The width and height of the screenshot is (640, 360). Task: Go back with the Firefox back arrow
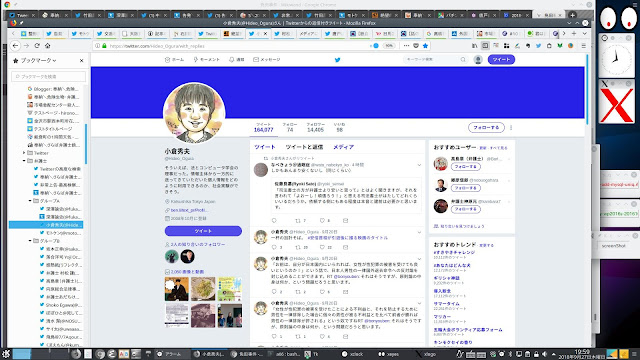pos(16,46)
